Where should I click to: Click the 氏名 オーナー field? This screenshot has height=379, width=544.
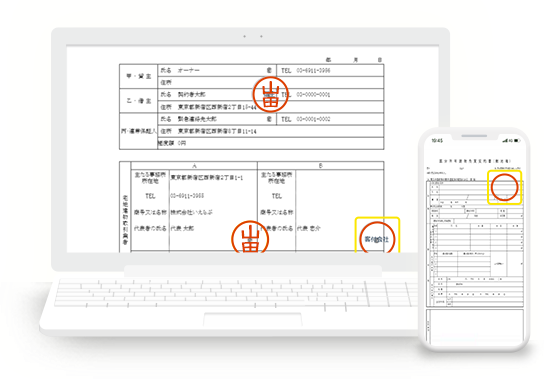tap(217, 70)
